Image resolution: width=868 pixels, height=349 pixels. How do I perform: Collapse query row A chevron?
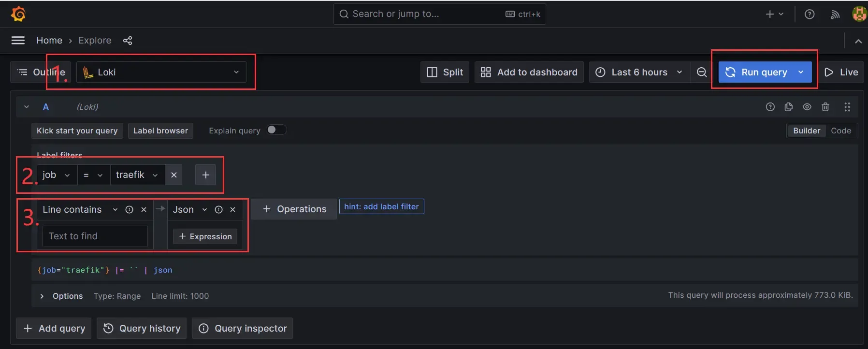(x=27, y=107)
